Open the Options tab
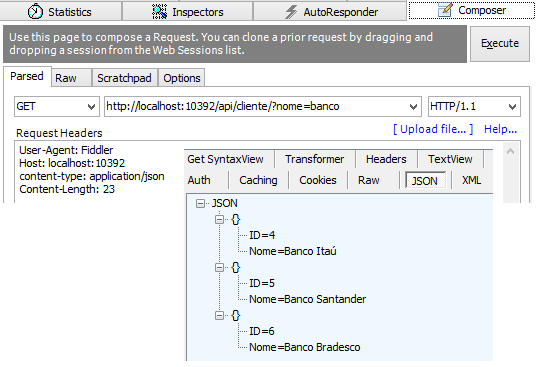 pos(182,78)
